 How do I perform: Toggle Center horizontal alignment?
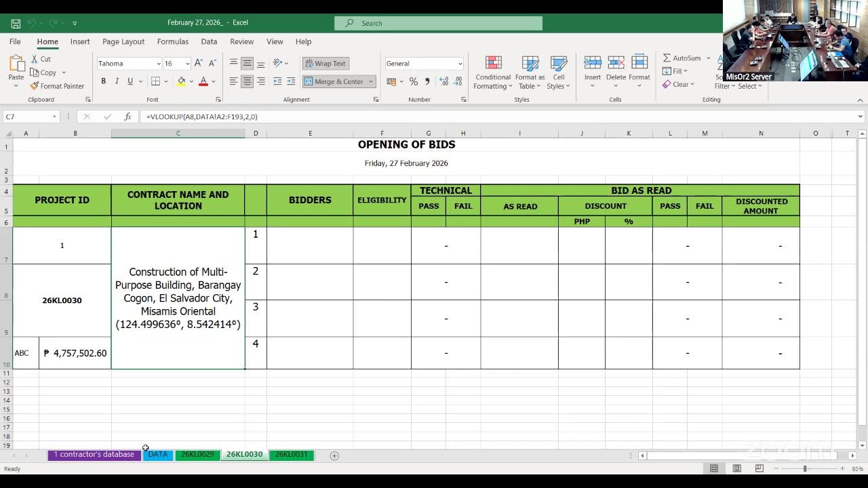[247, 81]
